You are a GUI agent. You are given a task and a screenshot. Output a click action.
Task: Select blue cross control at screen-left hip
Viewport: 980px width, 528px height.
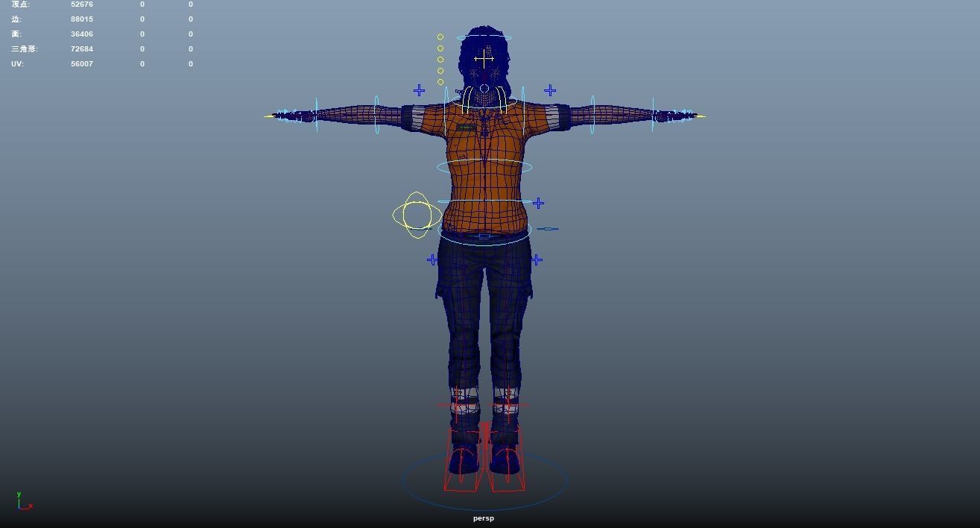432,260
